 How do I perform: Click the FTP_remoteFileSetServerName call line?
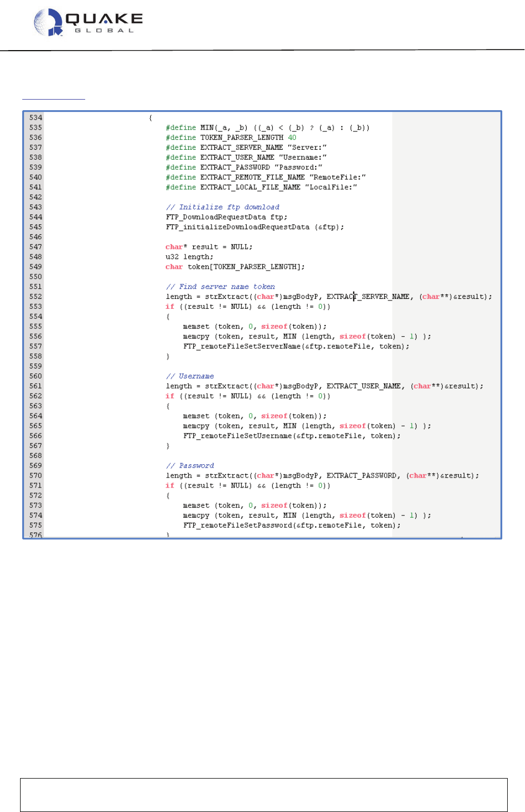[296, 346]
